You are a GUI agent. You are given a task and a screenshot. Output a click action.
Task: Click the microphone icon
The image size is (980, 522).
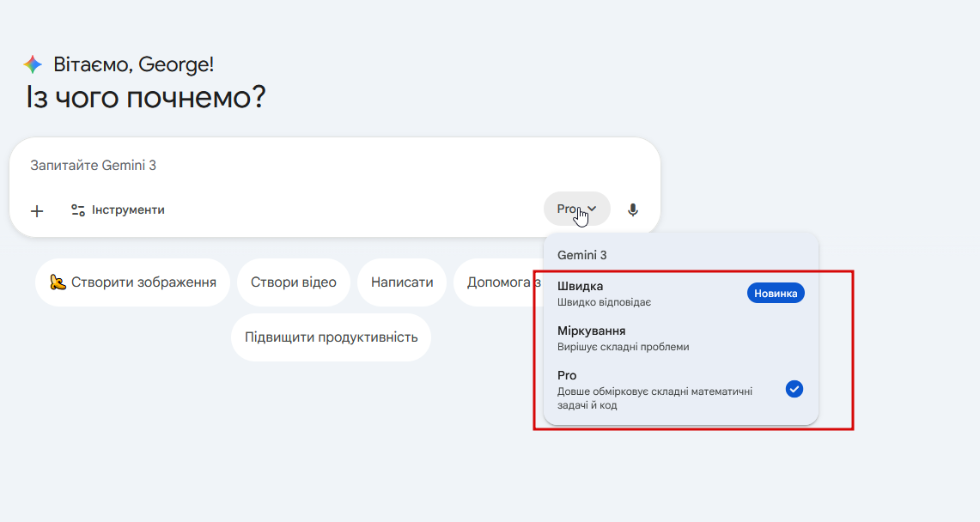632,209
